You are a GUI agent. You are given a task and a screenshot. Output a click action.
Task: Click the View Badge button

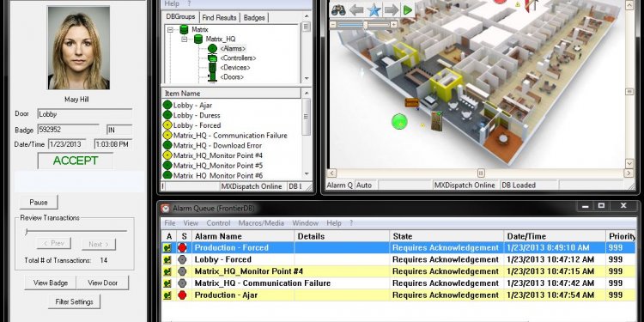coord(50,283)
